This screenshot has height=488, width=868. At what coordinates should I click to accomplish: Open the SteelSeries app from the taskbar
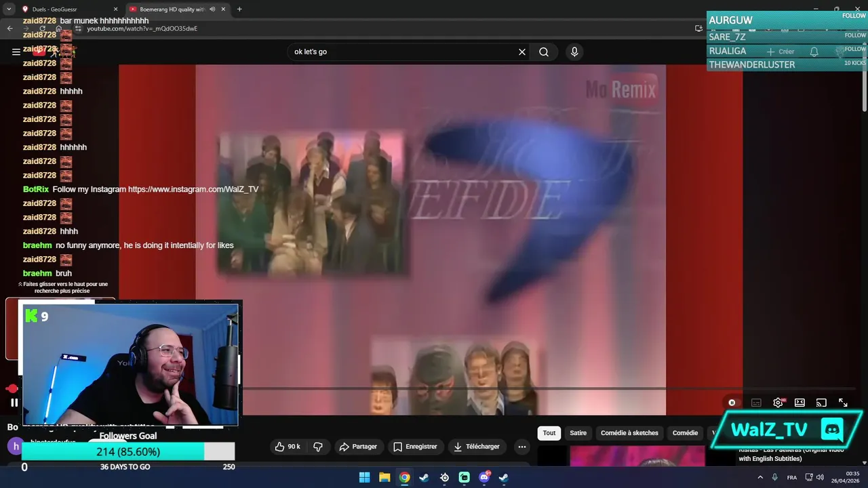(444, 477)
